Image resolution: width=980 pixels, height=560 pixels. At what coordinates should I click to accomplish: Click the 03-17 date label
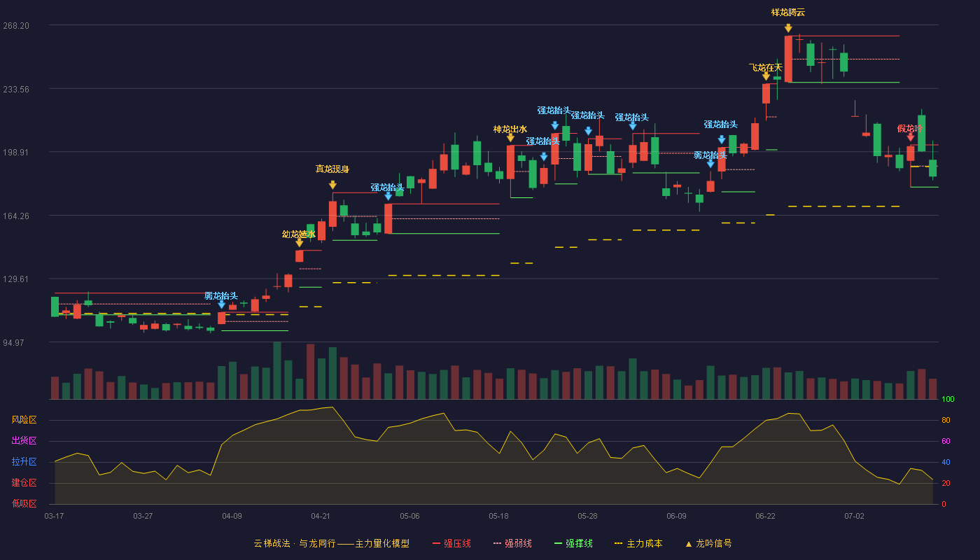tap(54, 516)
